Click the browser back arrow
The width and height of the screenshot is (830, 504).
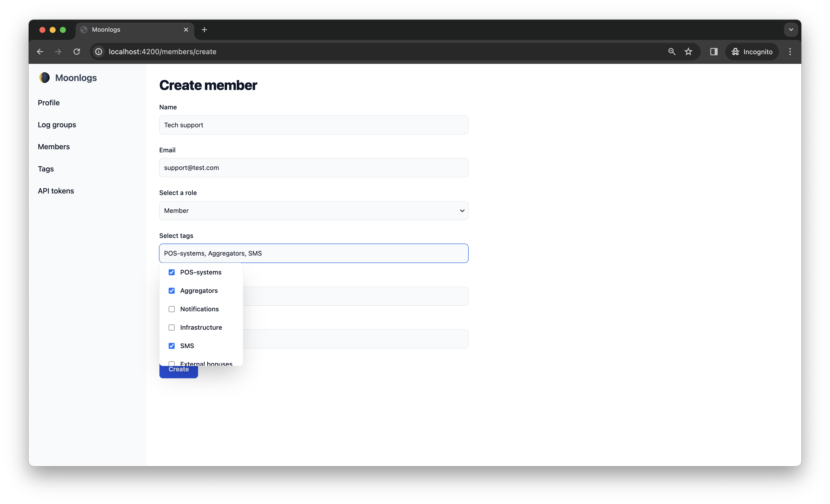tap(40, 52)
